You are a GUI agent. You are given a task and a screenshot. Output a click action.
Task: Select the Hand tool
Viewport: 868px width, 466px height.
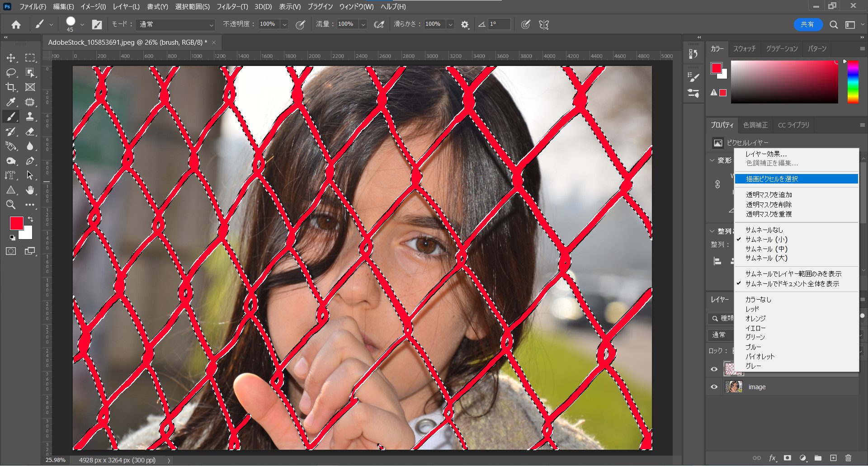pos(30,190)
